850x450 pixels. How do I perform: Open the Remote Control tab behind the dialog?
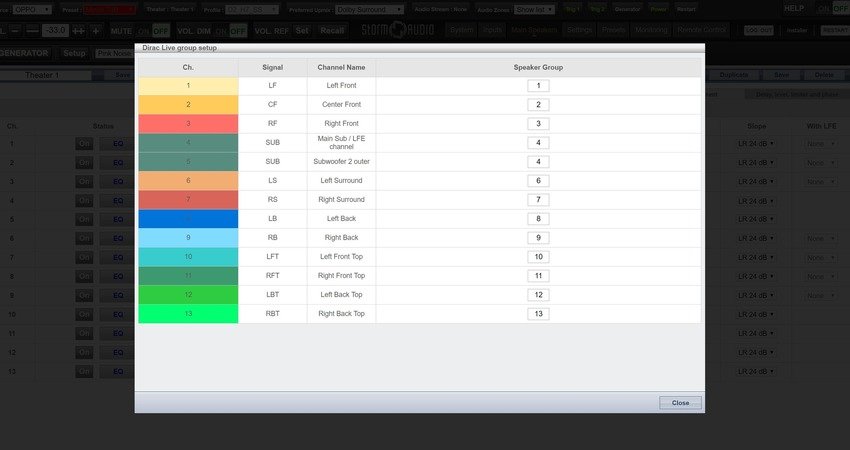pos(702,30)
